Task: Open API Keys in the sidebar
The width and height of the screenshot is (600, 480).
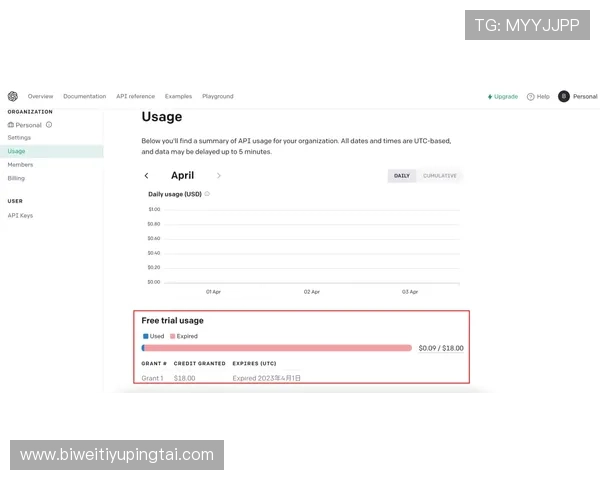Action: pyautogui.click(x=20, y=216)
